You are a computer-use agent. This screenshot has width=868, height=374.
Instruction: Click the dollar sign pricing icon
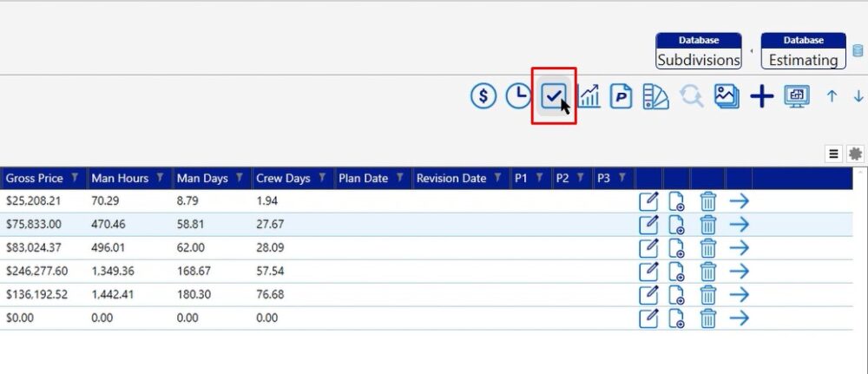[x=483, y=96]
